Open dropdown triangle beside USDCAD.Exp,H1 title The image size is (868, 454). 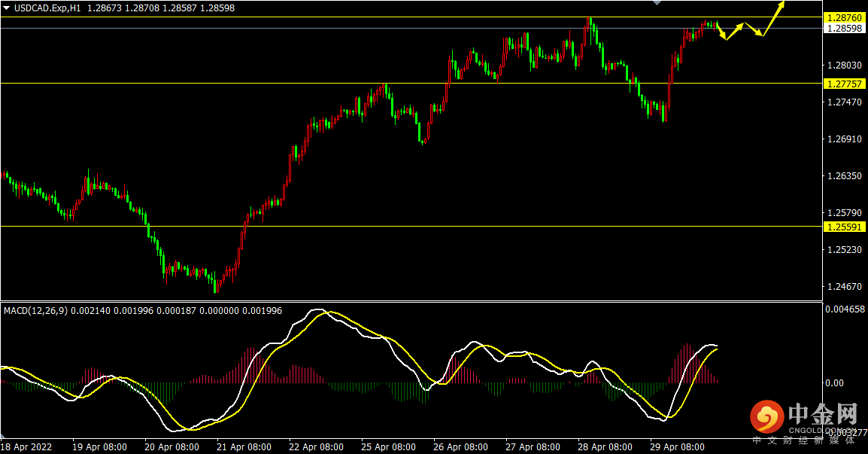[x=7, y=8]
